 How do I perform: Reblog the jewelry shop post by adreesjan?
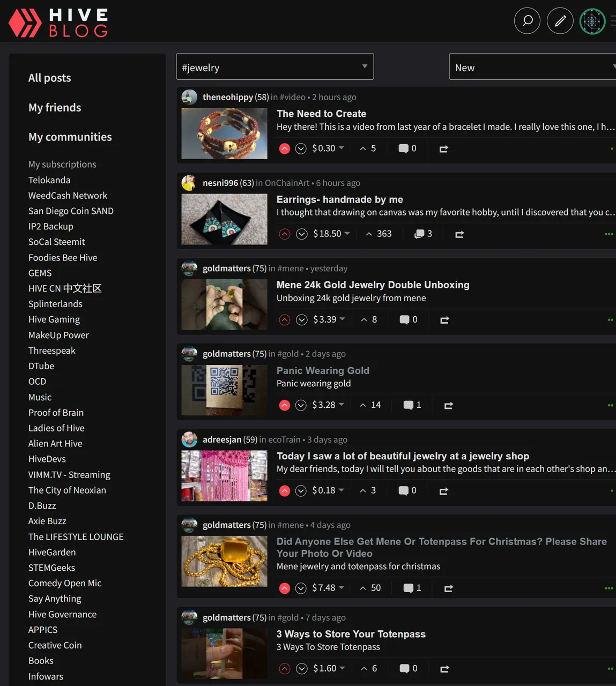(443, 491)
